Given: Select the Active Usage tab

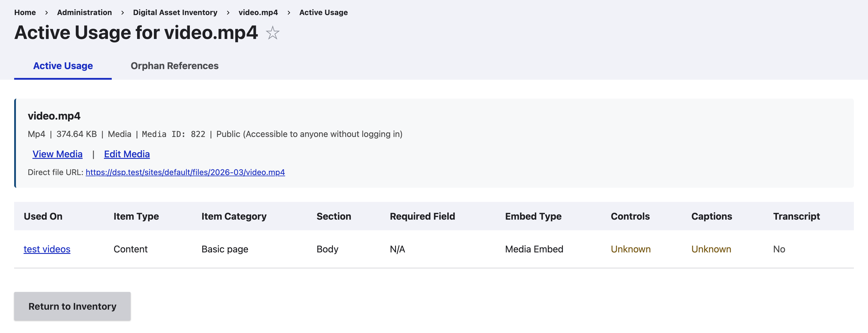Looking at the screenshot, I should [63, 66].
